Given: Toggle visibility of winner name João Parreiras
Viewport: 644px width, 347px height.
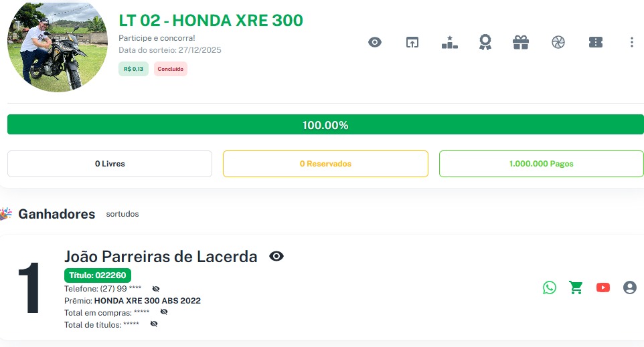Looking at the screenshot, I should pyautogui.click(x=276, y=256).
